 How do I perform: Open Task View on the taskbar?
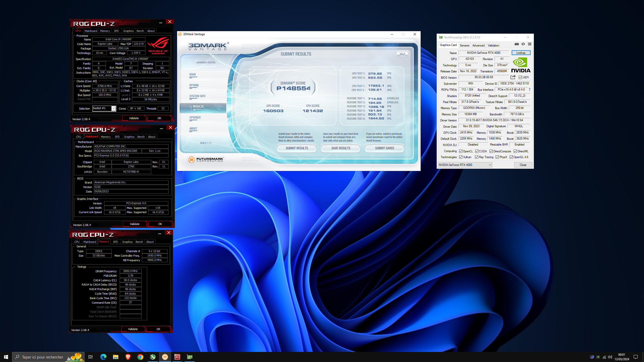tap(91, 357)
